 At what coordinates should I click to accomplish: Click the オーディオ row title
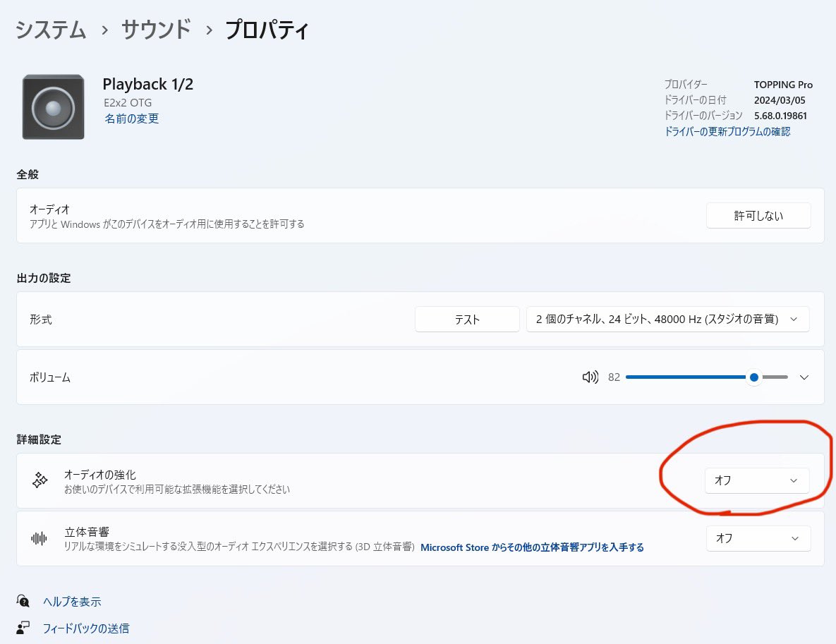(49, 209)
